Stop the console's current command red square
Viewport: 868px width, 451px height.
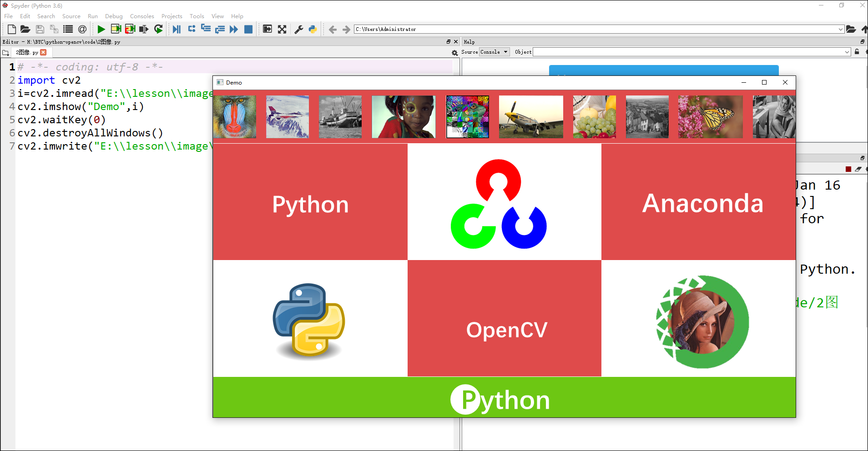[x=848, y=169]
